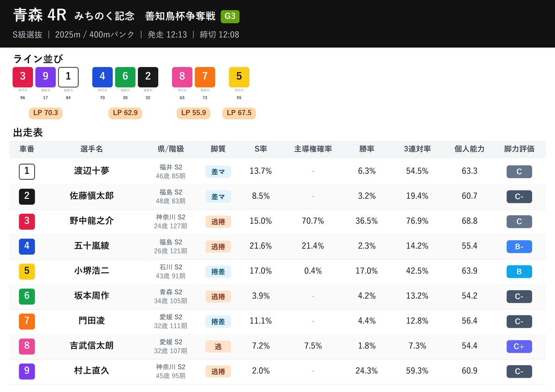Screen dimensions: 555x392
Task: Click the 70.7% lead probability value
Action: pos(313,221)
